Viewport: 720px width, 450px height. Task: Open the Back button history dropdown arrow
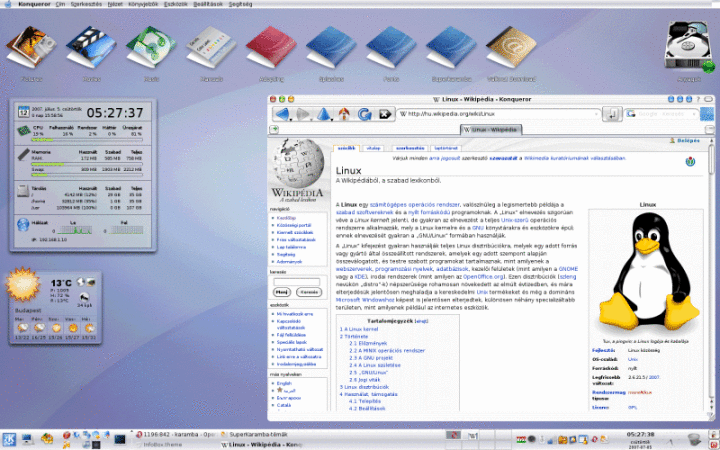291,119
